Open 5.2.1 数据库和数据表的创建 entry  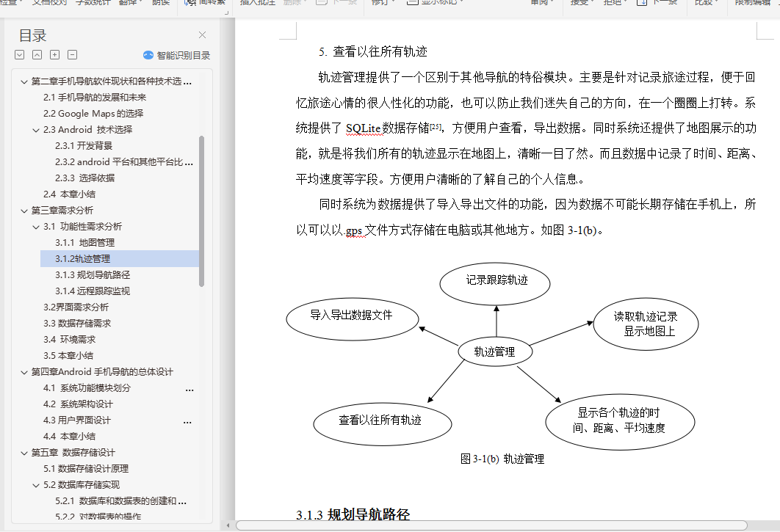120,501
